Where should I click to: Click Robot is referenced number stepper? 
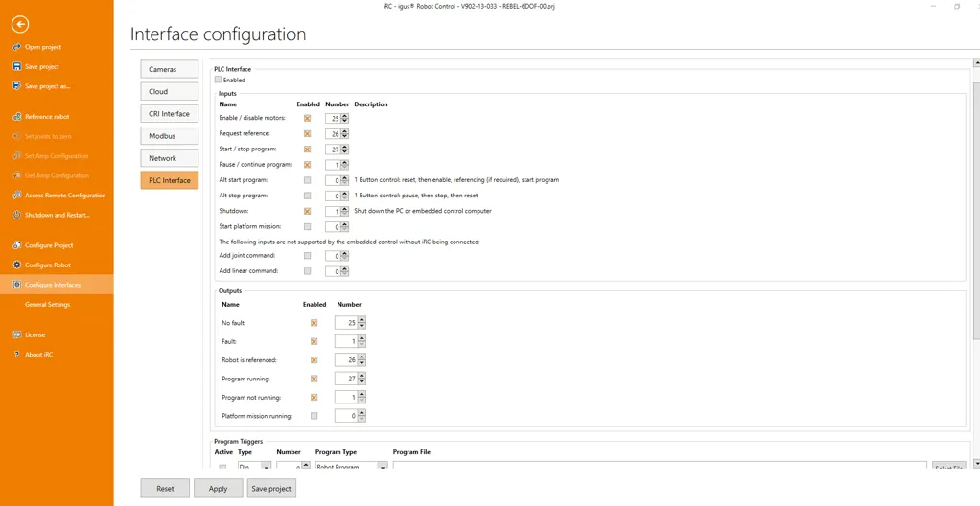(362, 359)
